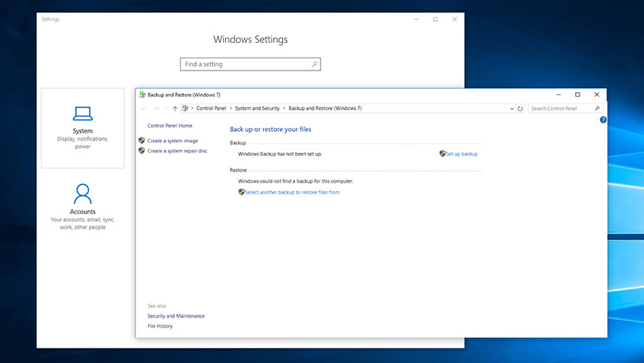
Task: Open the address bar history dropdown
Action: 512,108
